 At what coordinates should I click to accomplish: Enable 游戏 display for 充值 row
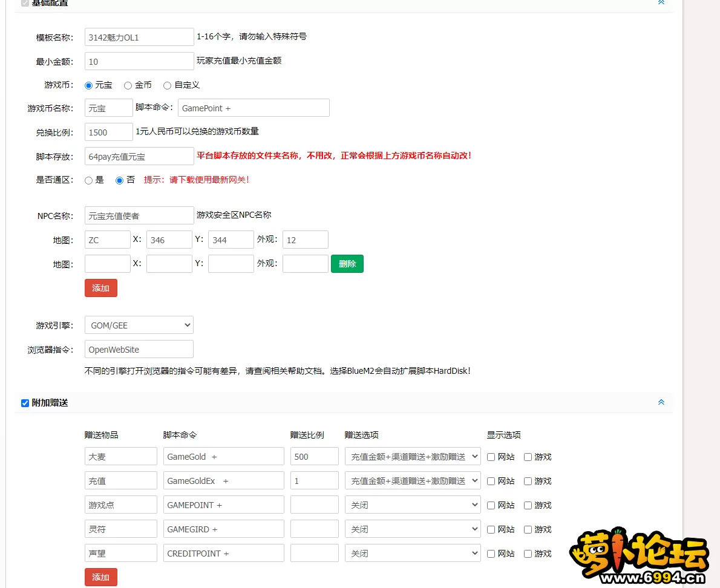528,481
